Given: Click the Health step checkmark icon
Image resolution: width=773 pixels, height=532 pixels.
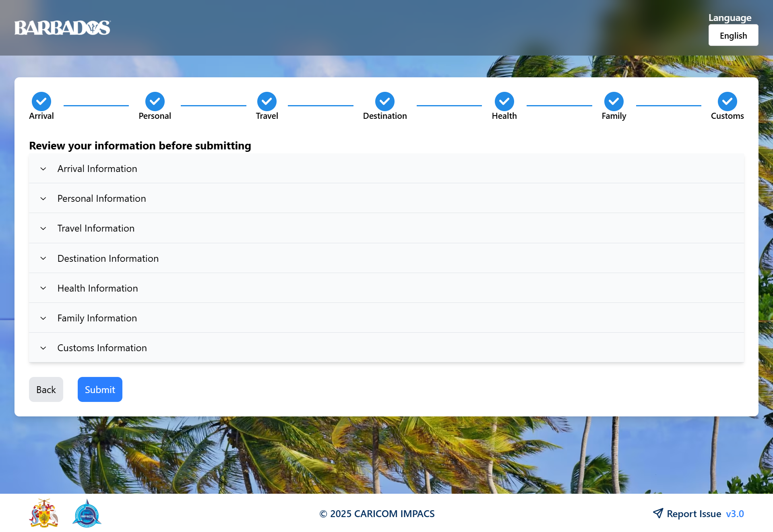Looking at the screenshot, I should [x=504, y=101].
